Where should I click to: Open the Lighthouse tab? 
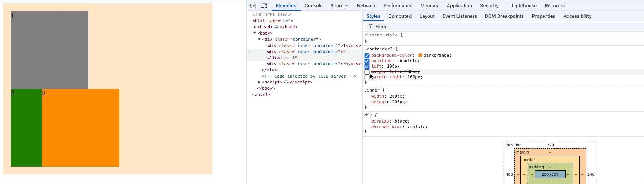click(x=524, y=6)
